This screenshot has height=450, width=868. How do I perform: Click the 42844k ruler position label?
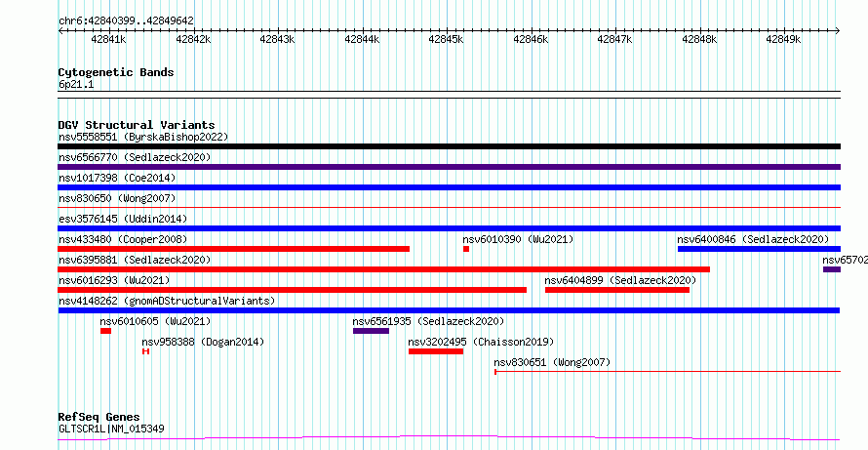tap(363, 39)
